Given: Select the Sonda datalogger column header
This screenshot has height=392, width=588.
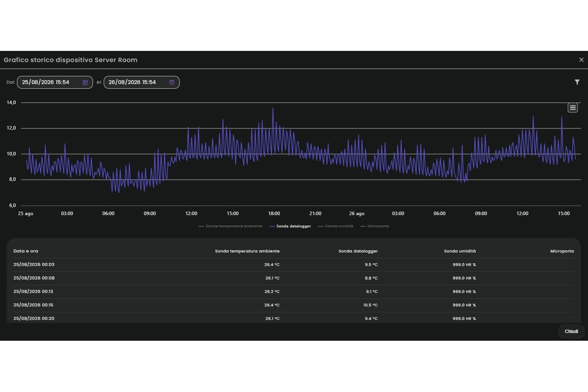Looking at the screenshot, I should point(358,251).
